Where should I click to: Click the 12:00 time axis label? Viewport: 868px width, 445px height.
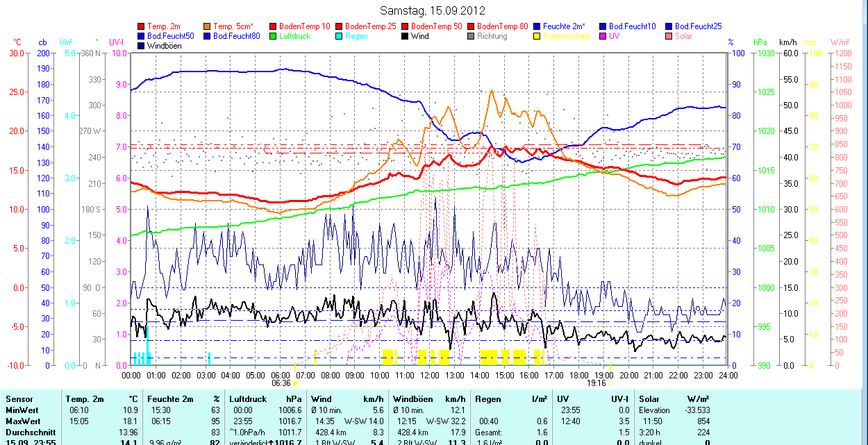tap(429, 375)
